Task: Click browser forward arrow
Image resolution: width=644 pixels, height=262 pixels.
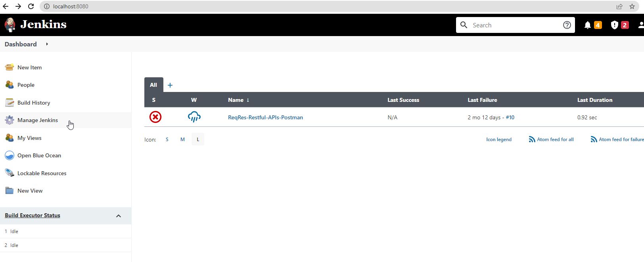Action: click(x=18, y=6)
